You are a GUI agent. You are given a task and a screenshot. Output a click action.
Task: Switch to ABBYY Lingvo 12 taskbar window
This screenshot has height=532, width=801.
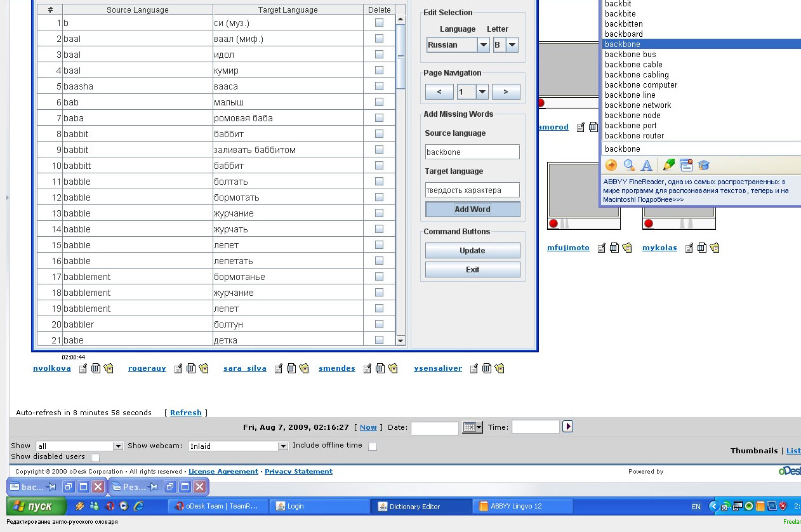point(523,506)
